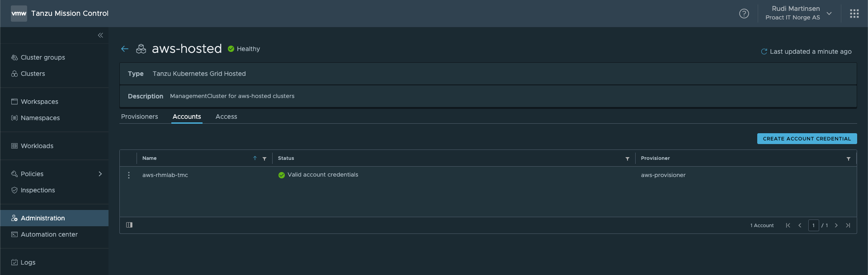
Task: Click the ManagementCluster description text
Action: click(x=232, y=96)
